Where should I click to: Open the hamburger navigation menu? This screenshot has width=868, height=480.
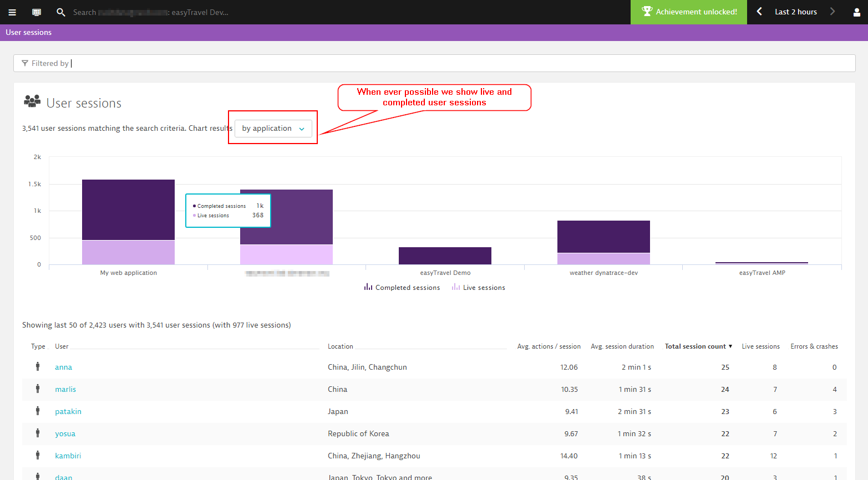12,12
